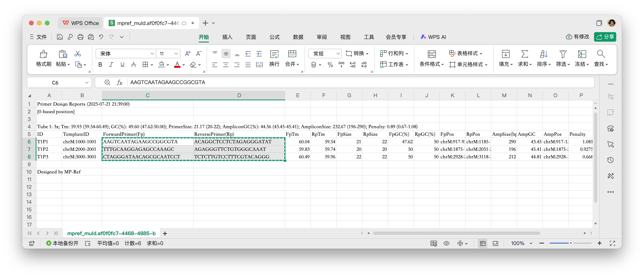Toggle italic formatting
Screen dimensions: 644x278
tap(111, 64)
